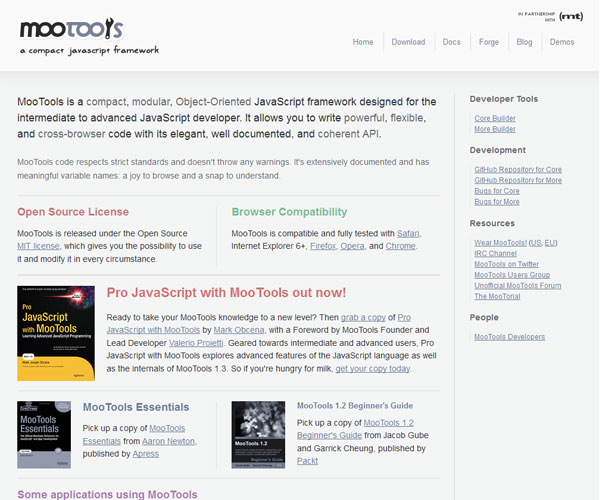Click 'Some applications using MooTools' heading
This screenshot has height=500, width=600.
point(107,494)
